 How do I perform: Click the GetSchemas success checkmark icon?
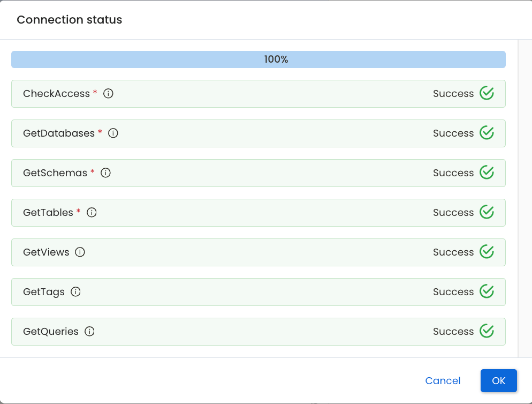pos(487,172)
